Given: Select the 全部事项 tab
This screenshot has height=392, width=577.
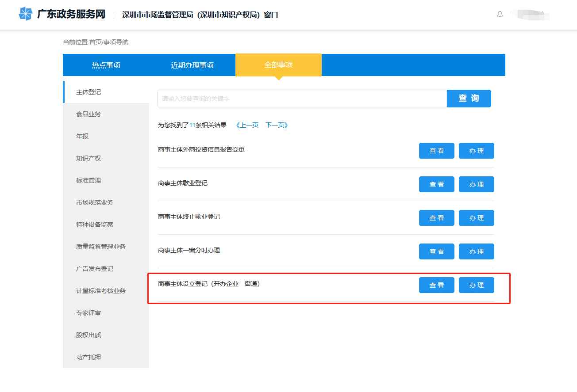Looking at the screenshot, I should [278, 65].
